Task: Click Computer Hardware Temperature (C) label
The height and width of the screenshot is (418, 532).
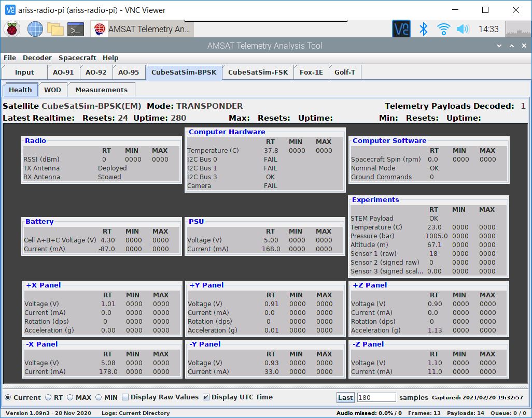Action: 213,151
